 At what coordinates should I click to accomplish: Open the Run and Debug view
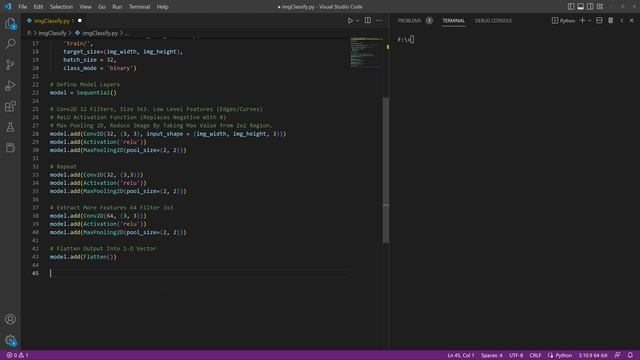click(x=10, y=85)
